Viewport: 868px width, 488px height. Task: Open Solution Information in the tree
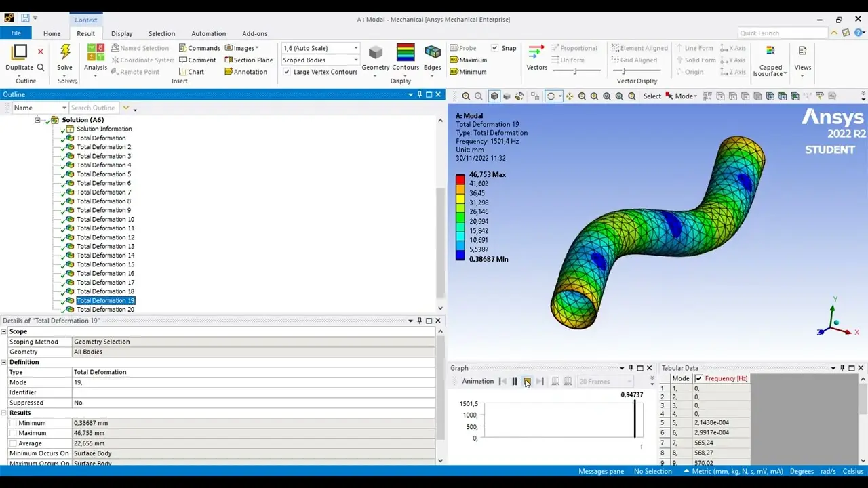[x=104, y=129]
